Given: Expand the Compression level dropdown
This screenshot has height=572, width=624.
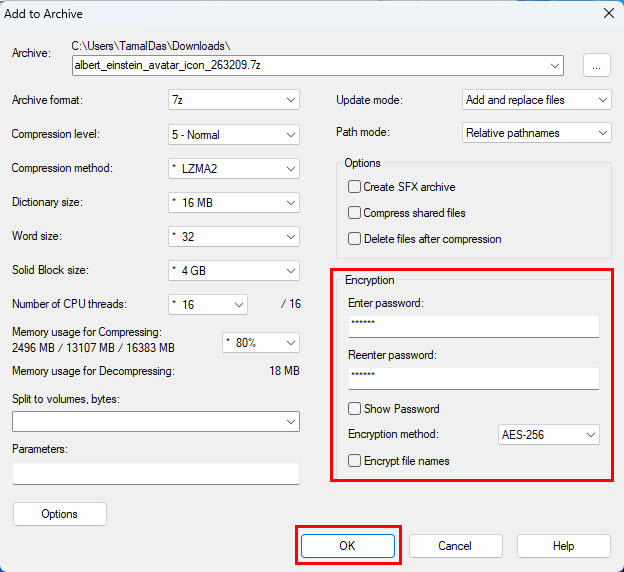Looking at the screenshot, I should [x=234, y=134].
